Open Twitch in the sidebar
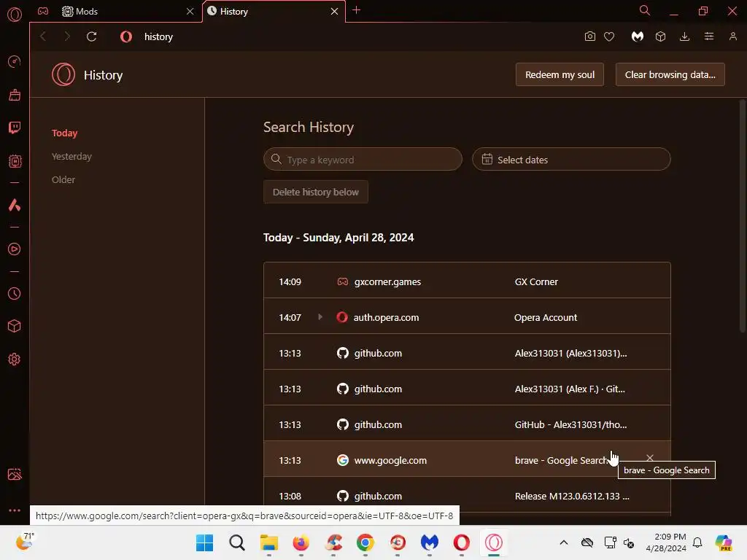The width and height of the screenshot is (747, 560). (x=15, y=128)
